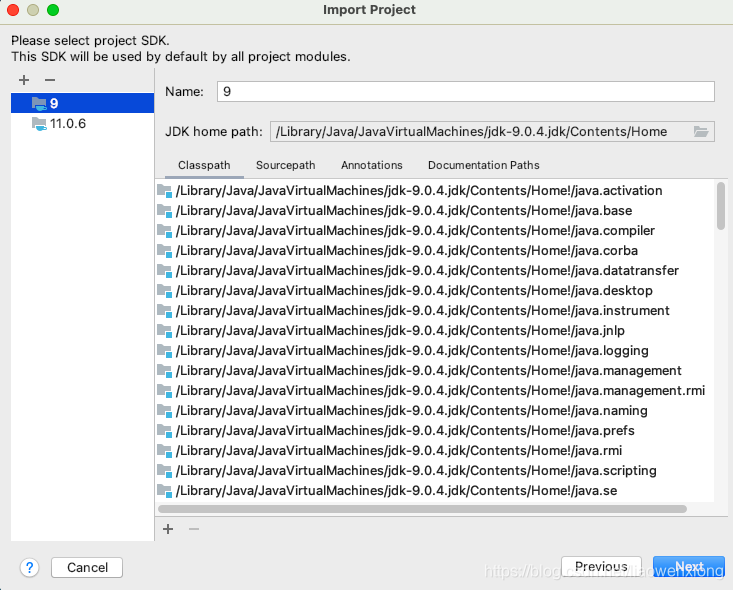Click the JDK icon next to 11.0.6

39,124
